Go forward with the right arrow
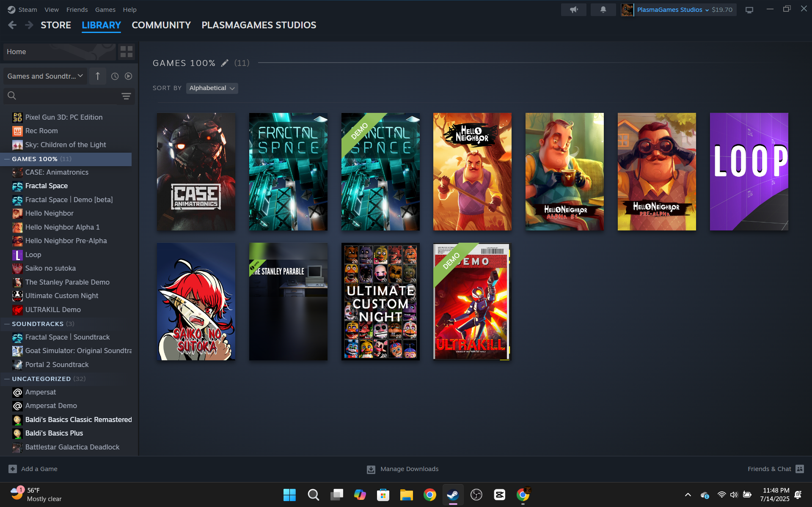The image size is (812, 507). tap(29, 25)
